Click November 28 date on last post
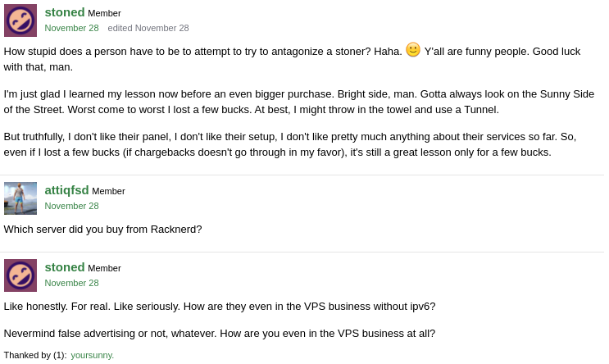 [71, 283]
